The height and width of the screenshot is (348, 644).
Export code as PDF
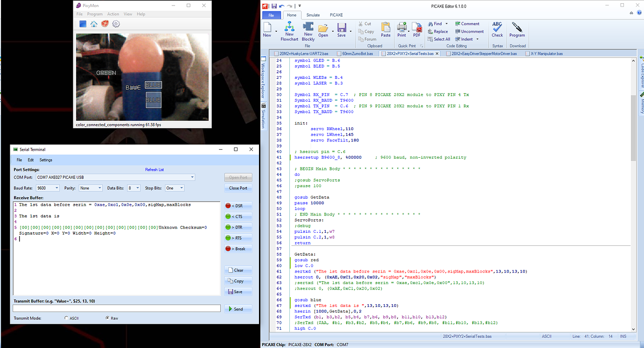[x=417, y=29]
